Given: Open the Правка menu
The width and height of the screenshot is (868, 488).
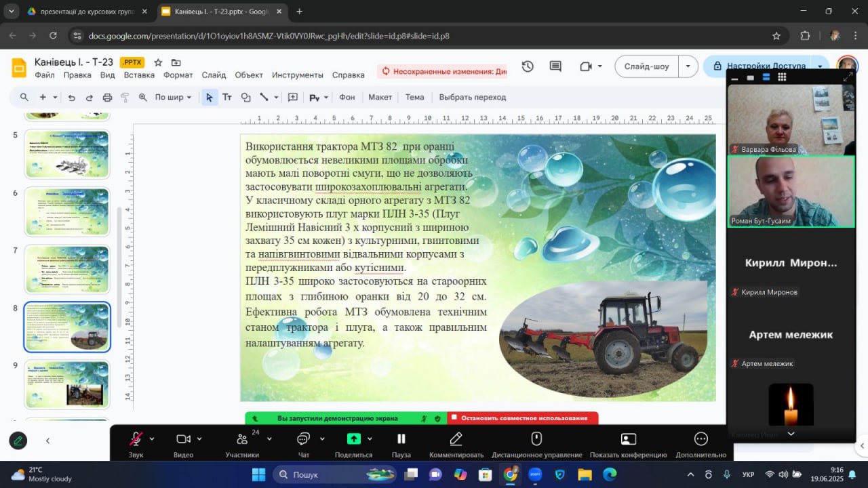Looking at the screenshot, I should [x=77, y=75].
